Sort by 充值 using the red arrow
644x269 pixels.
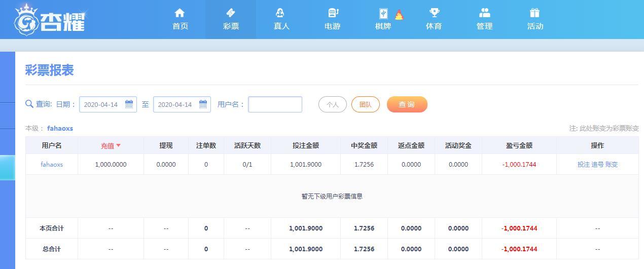click(x=118, y=145)
